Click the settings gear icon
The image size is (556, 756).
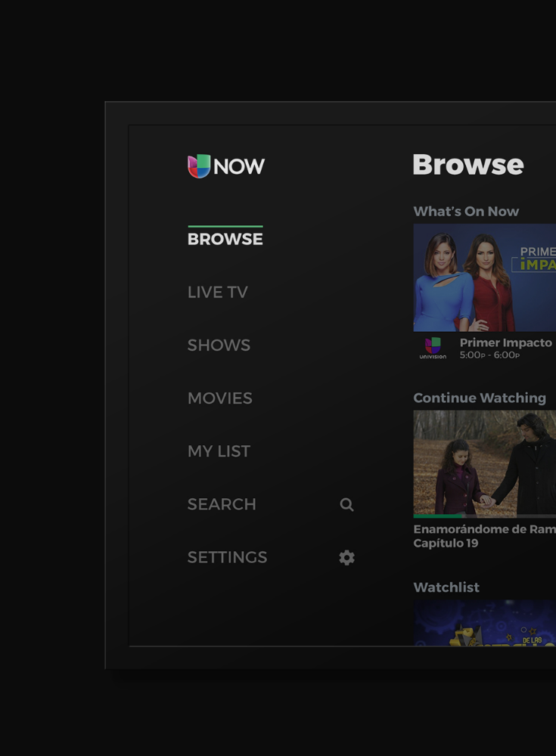pos(346,558)
